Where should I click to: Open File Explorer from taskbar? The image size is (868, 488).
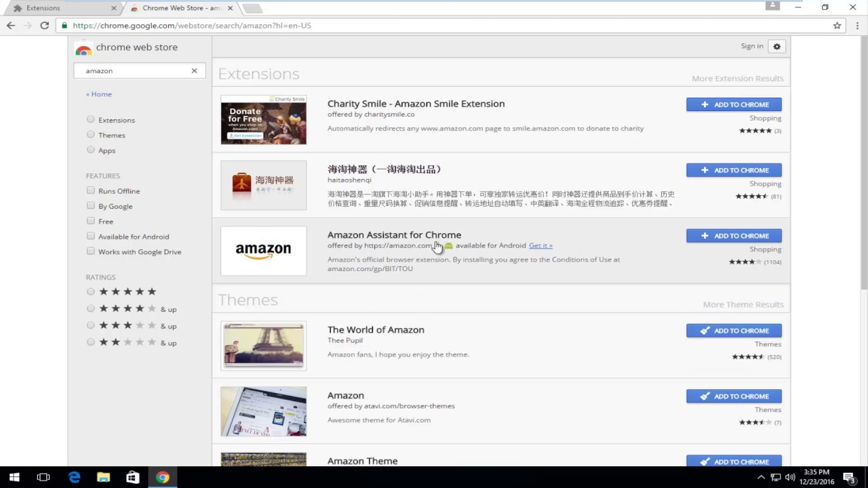tap(103, 477)
